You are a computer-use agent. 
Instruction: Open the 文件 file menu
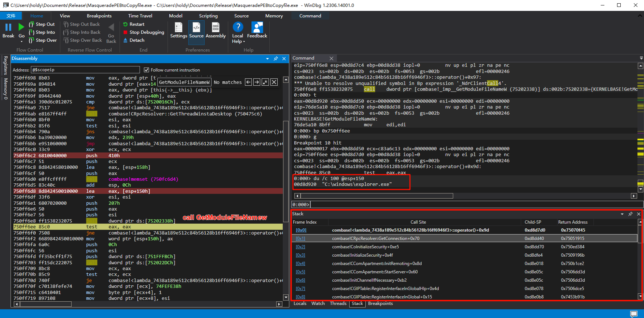(x=11, y=16)
